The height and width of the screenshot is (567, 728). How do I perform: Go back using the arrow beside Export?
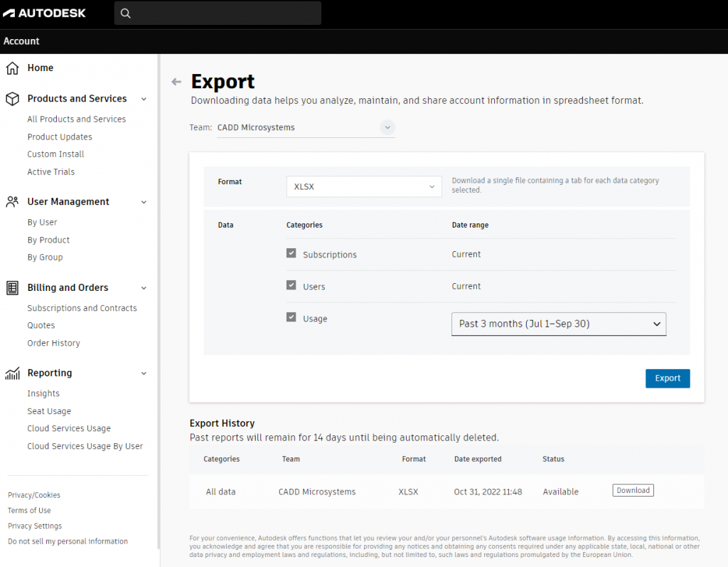click(176, 82)
